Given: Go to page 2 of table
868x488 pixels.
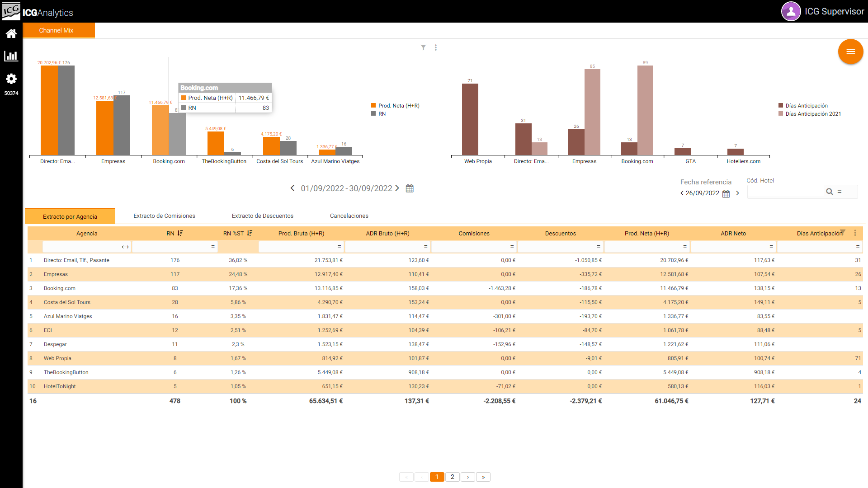Looking at the screenshot, I should (452, 477).
